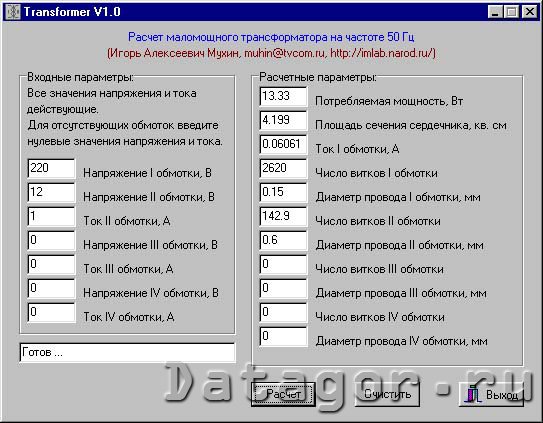This screenshot has height=423, width=543.
Task: Click the Готов status text box
Action: point(127,353)
